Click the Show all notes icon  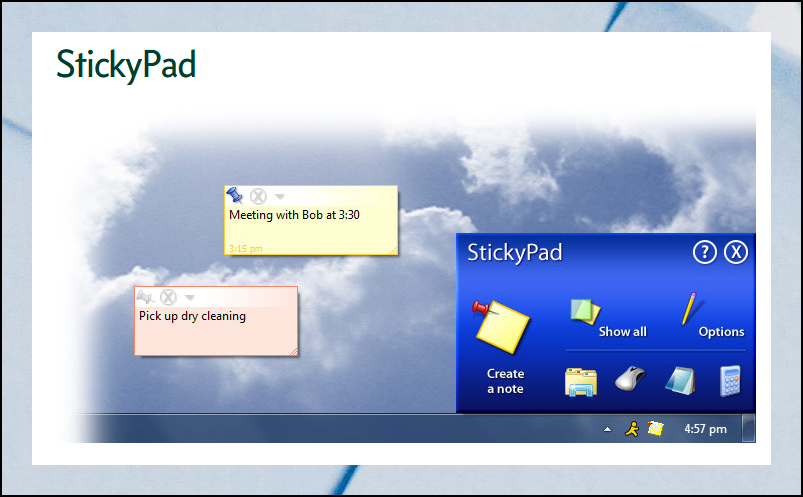pyautogui.click(x=585, y=312)
